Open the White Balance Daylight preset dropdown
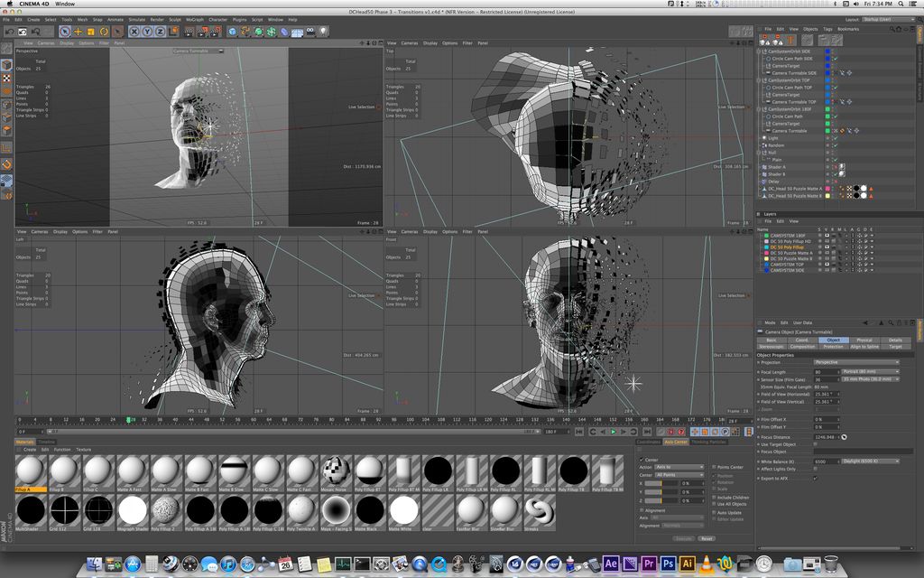The height and width of the screenshot is (578, 924). point(870,461)
